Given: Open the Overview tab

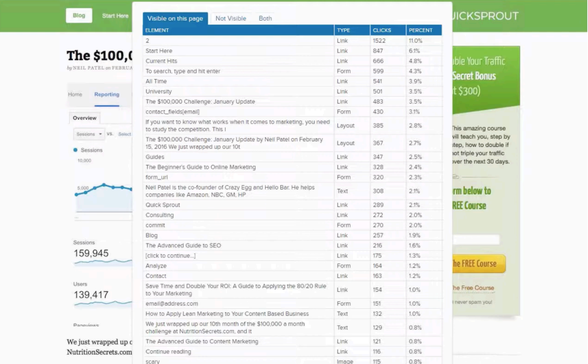Looking at the screenshot, I should pos(84,118).
